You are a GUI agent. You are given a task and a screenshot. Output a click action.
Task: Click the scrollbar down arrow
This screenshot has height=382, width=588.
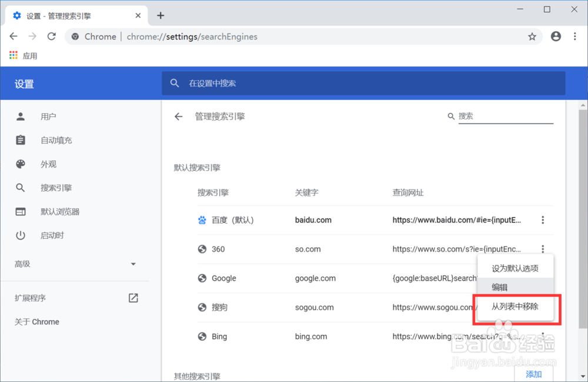click(x=583, y=376)
